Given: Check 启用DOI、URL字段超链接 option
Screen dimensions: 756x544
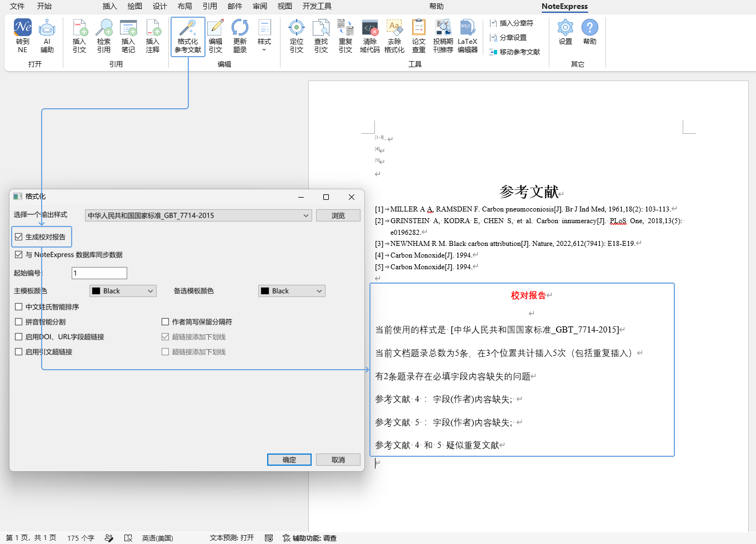Looking at the screenshot, I should coord(19,337).
